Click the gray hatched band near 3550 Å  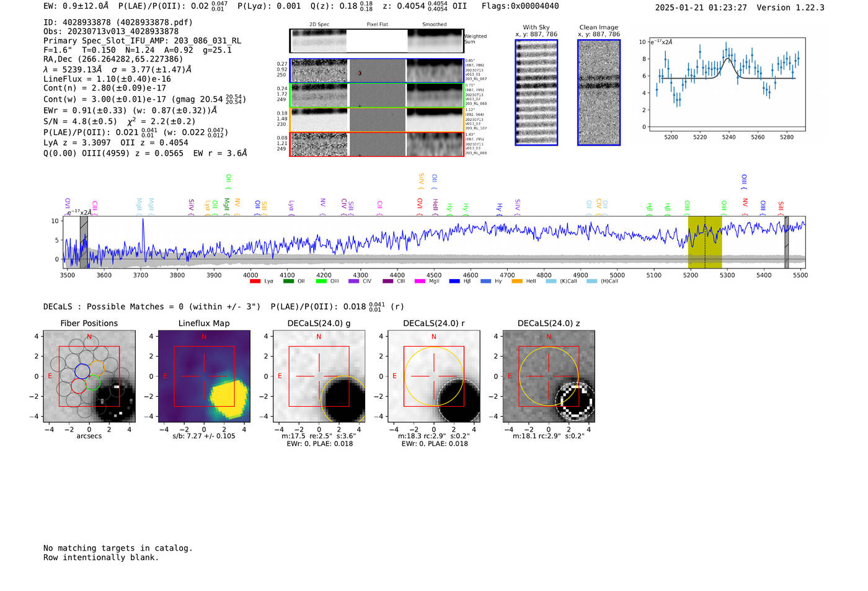pyautogui.click(x=84, y=242)
